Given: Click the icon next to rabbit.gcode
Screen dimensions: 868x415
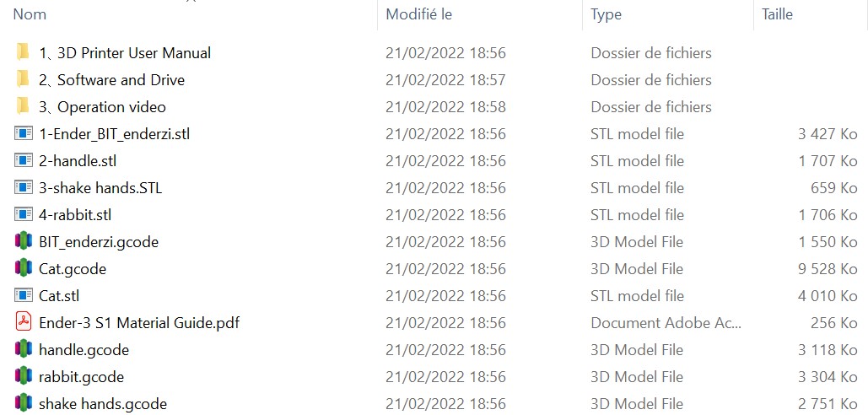Looking at the screenshot, I should [x=23, y=376].
